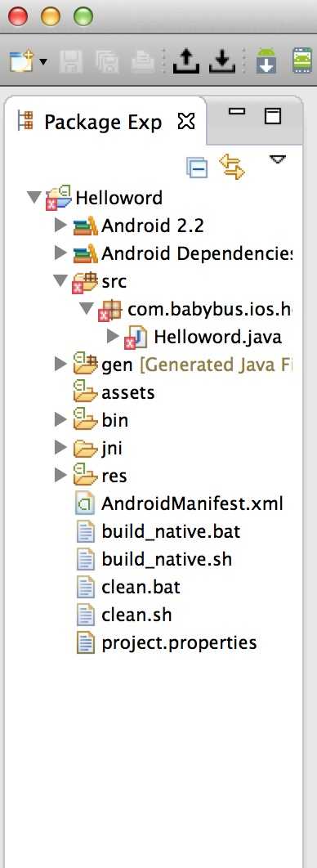Expand the Android 2.2 library
Viewport: 317px width, 868px height.
click(60, 225)
